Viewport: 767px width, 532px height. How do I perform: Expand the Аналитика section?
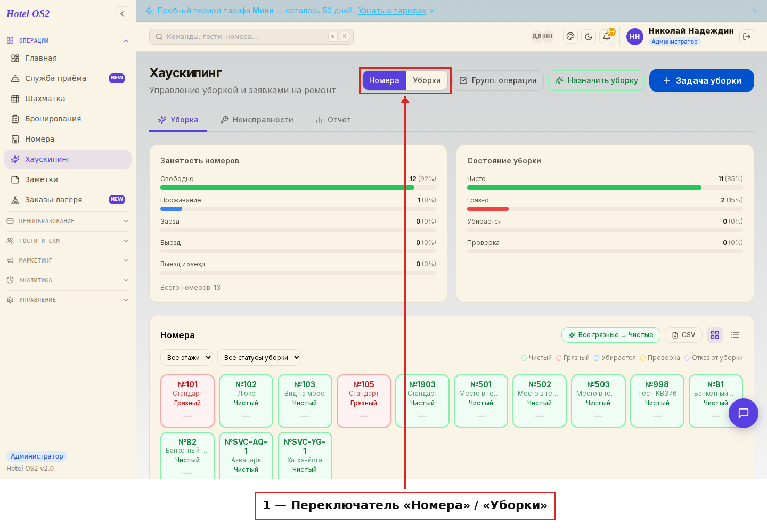(68, 280)
